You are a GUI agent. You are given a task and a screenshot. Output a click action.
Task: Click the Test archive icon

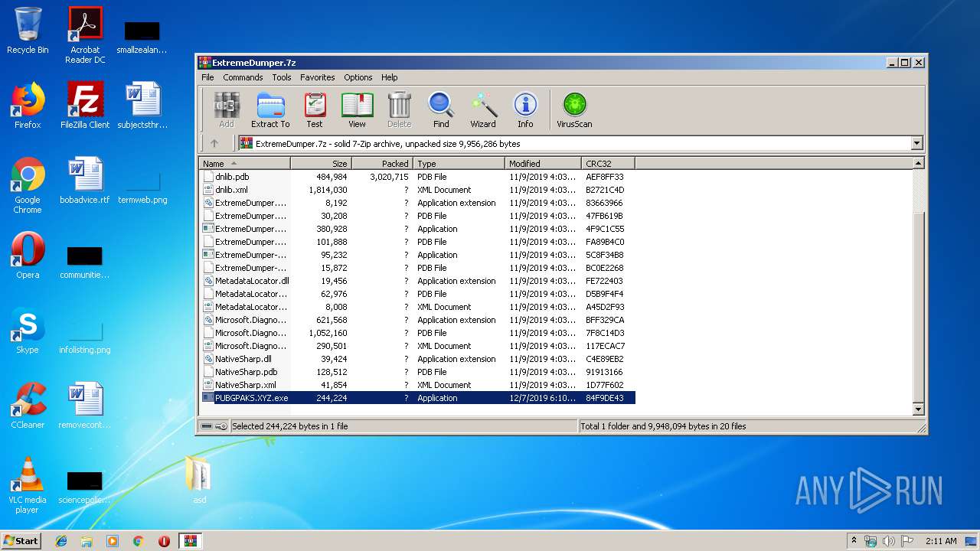click(315, 110)
